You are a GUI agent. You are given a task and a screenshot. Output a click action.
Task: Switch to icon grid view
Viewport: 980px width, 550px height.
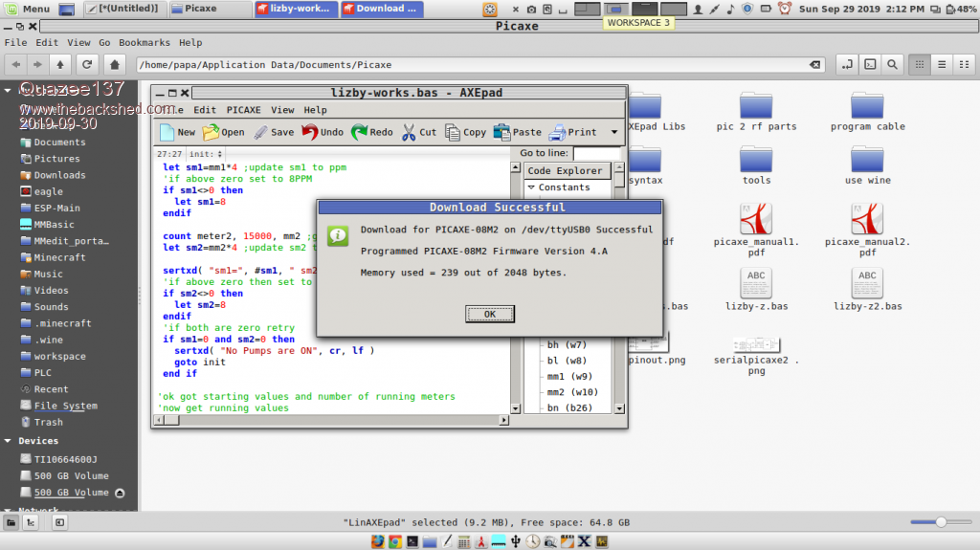(x=918, y=64)
